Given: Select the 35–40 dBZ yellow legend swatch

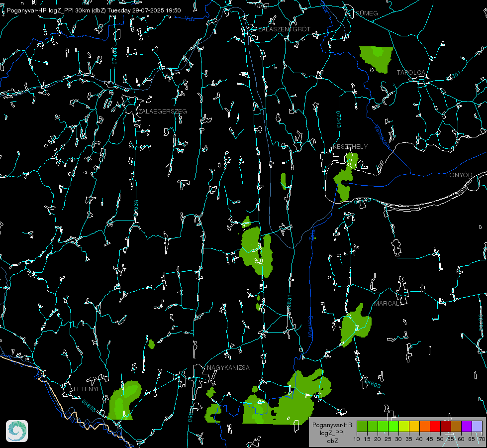Looking at the screenshot, I should [414, 426].
